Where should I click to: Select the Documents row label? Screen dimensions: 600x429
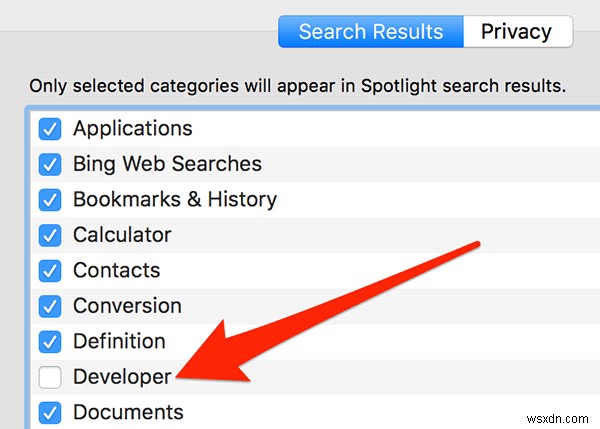(x=128, y=412)
